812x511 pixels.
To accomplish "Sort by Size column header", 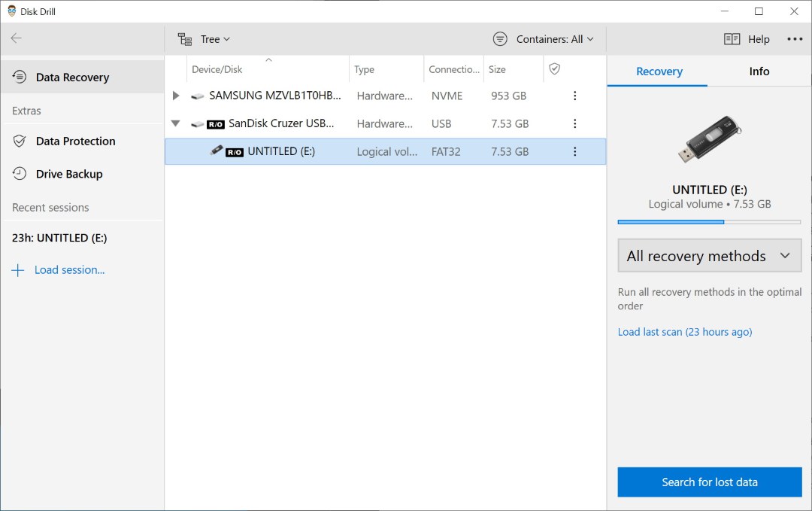I will click(497, 69).
